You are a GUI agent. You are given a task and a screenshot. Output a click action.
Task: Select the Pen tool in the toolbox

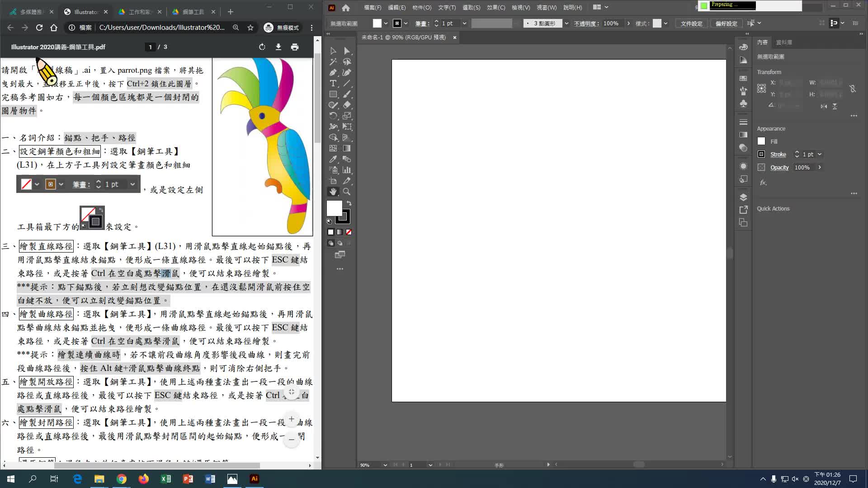point(333,73)
